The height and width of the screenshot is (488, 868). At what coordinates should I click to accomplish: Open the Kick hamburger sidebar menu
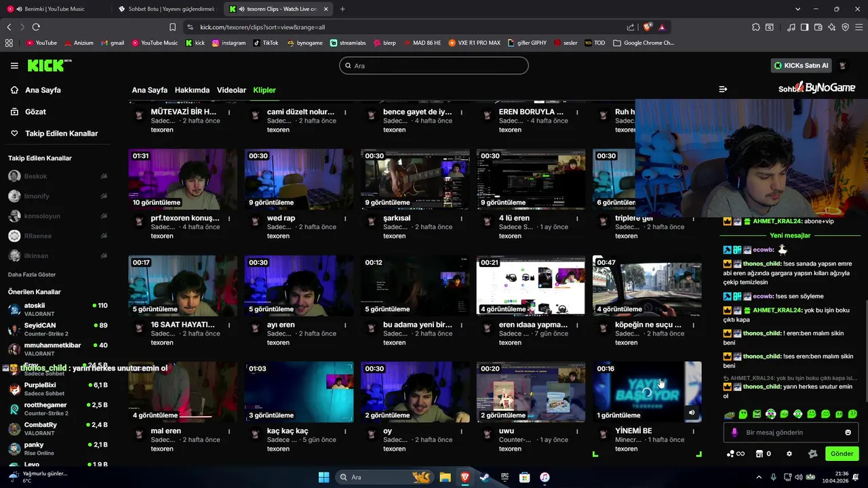point(14,66)
